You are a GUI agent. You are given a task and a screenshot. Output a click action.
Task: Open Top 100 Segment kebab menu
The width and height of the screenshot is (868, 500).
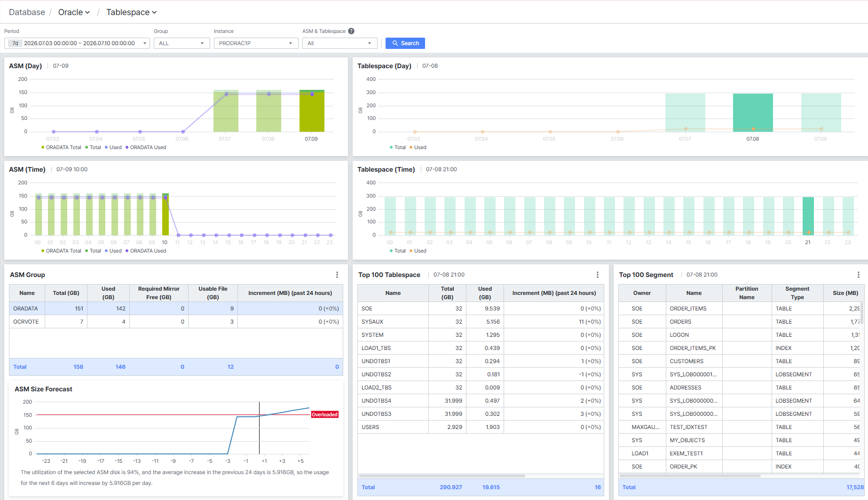pyautogui.click(x=858, y=275)
